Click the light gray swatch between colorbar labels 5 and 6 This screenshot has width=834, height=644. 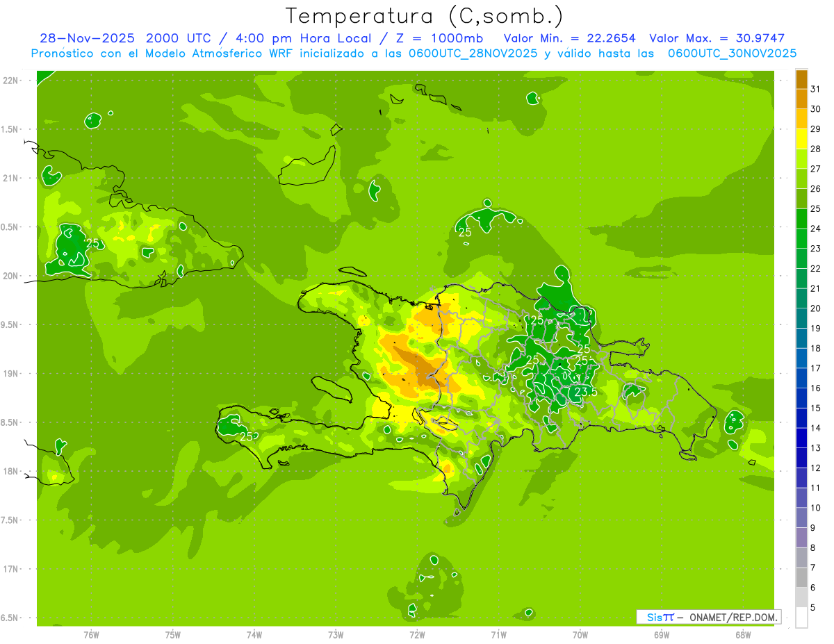(x=801, y=597)
